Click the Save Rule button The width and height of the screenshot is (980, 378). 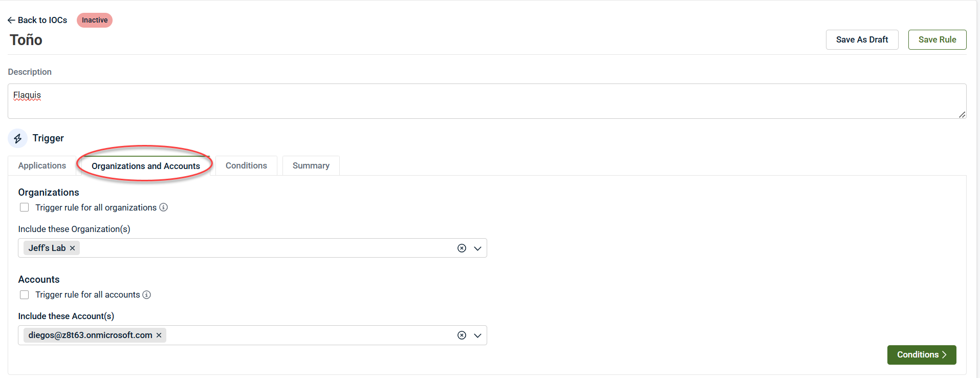(937, 40)
